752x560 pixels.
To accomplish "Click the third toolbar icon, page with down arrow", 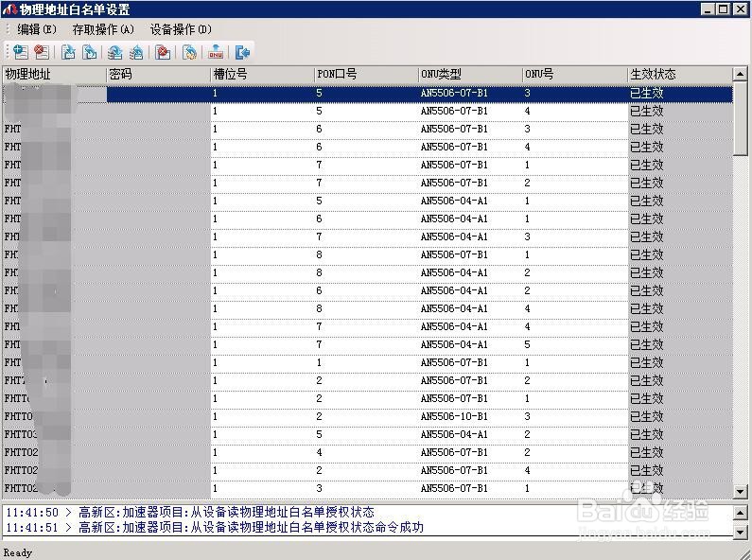I will coord(68,52).
